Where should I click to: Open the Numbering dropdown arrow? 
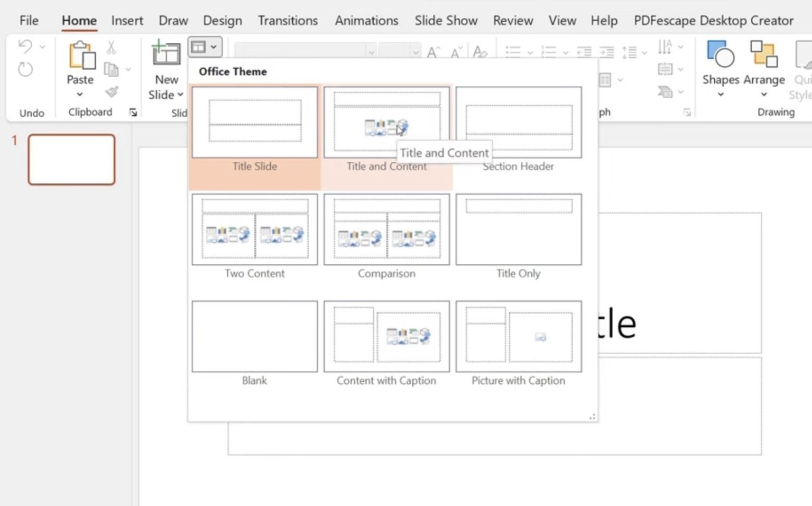coord(567,52)
